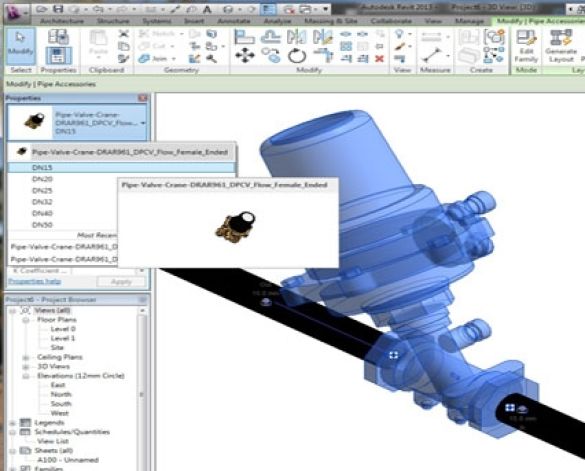Viewport: 585px width, 471px height.
Task: Open the Edit Family tool
Action: [526, 46]
